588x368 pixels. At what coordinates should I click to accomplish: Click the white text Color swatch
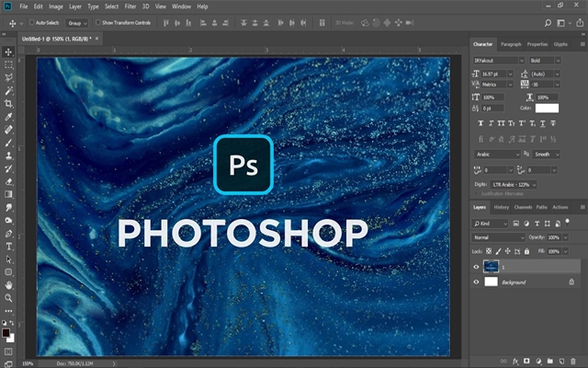tap(547, 109)
